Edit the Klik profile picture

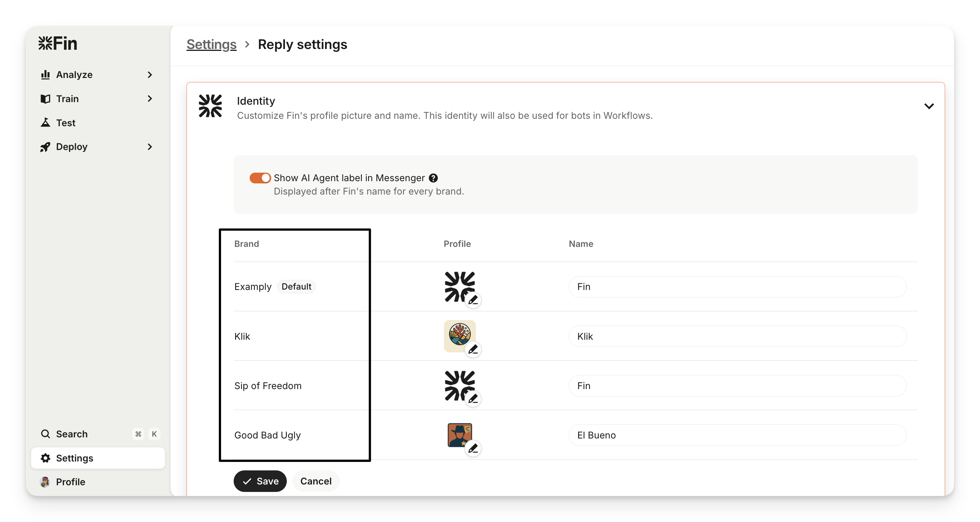click(x=473, y=349)
